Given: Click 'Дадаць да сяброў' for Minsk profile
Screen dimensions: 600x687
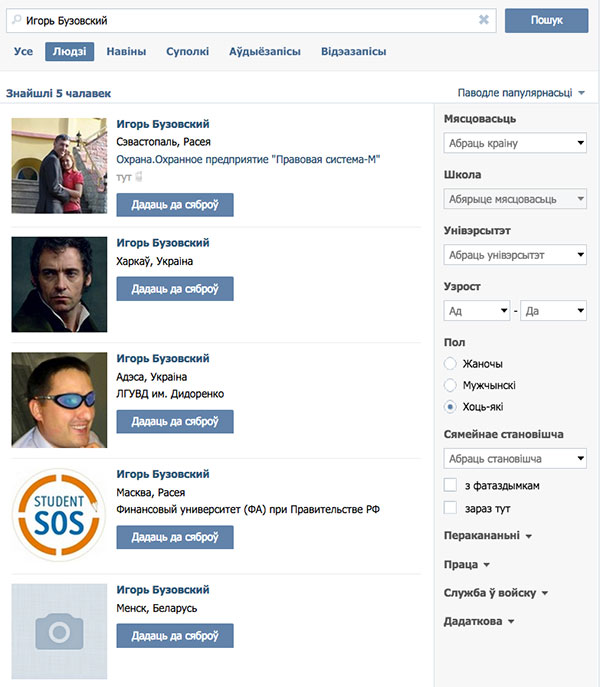Looking at the screenshot, I should point(175,636).
